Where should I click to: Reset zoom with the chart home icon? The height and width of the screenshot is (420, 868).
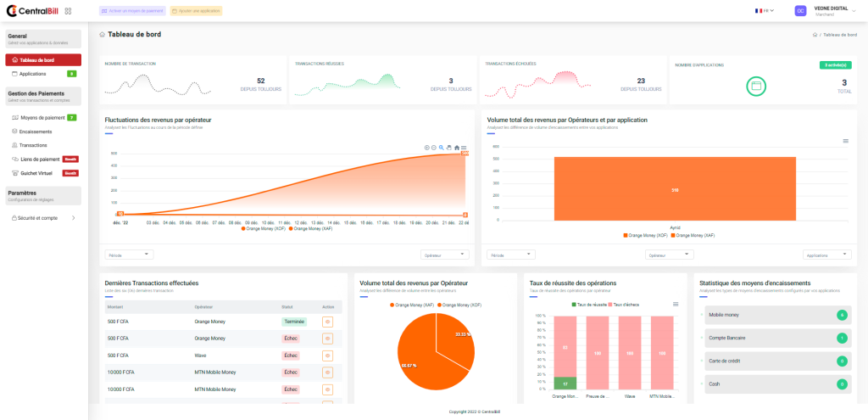point(457,148)
